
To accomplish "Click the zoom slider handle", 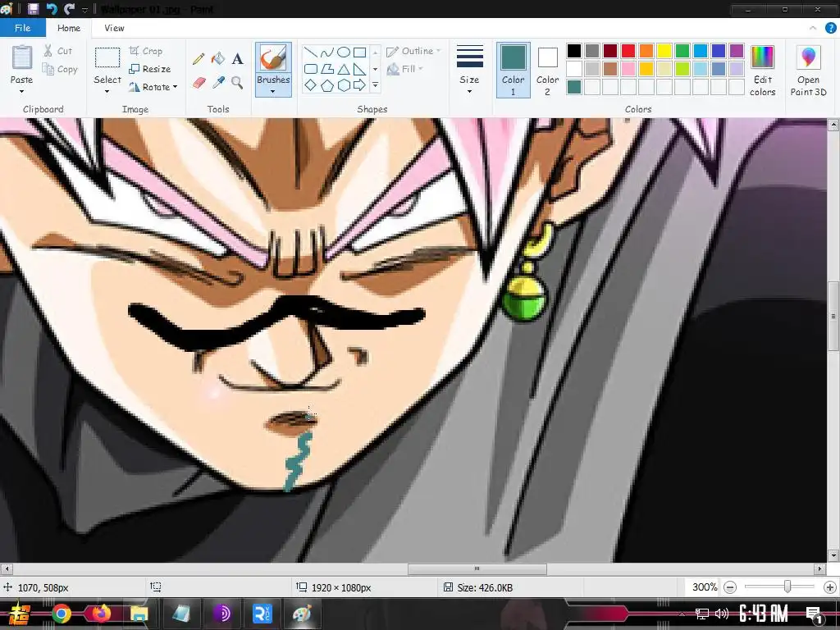I will (x=787, y=587).
